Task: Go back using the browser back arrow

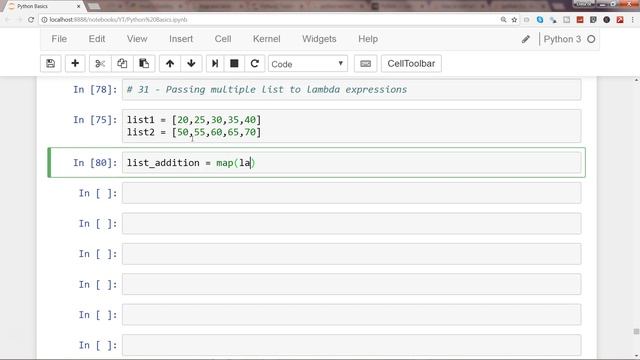Action: [x=8, y=20]
